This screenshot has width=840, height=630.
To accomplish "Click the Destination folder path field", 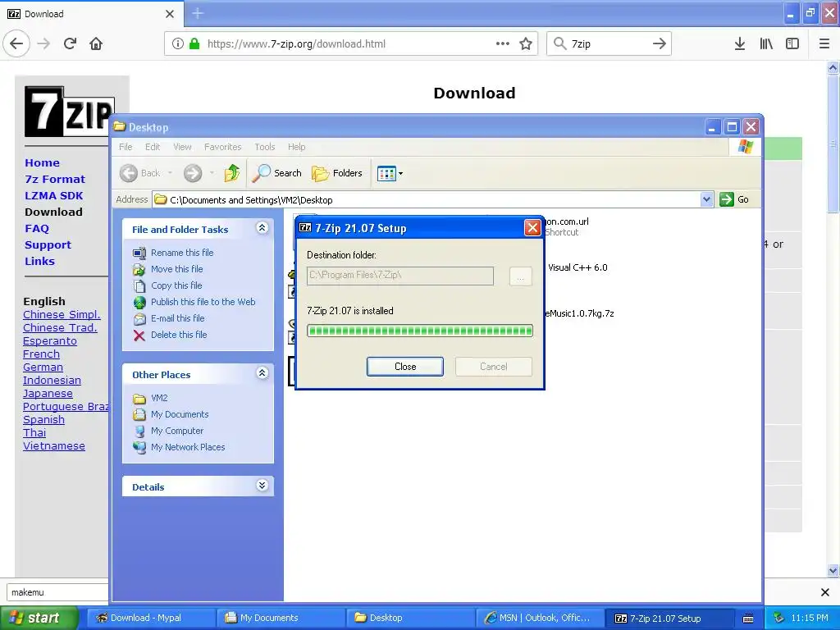I will point(400,276).
